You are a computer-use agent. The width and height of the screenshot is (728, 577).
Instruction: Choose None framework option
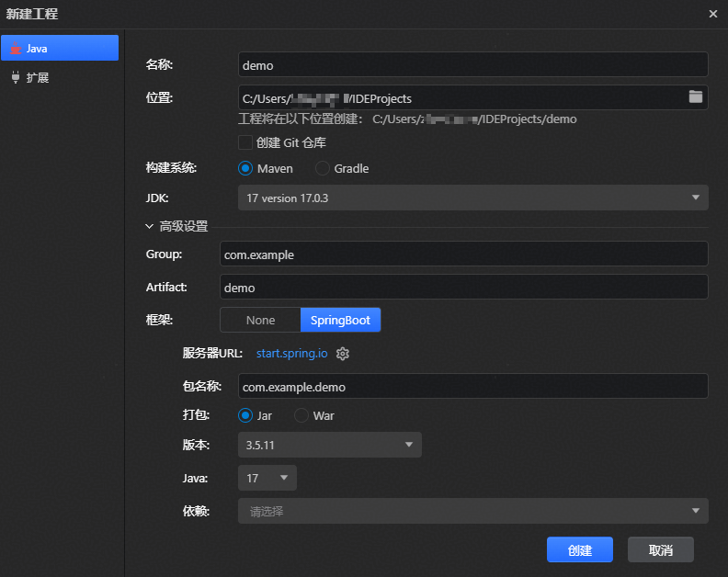(260, 320)
